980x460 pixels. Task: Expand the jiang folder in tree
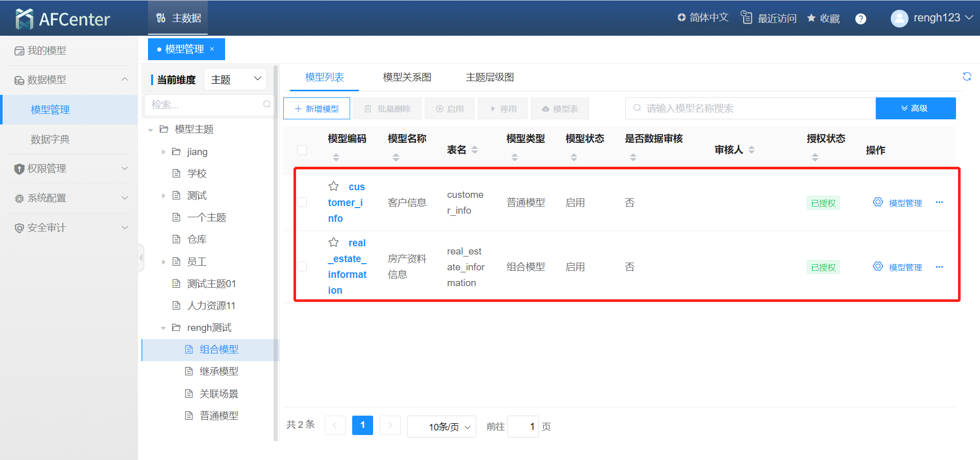(x=163, y=152)
